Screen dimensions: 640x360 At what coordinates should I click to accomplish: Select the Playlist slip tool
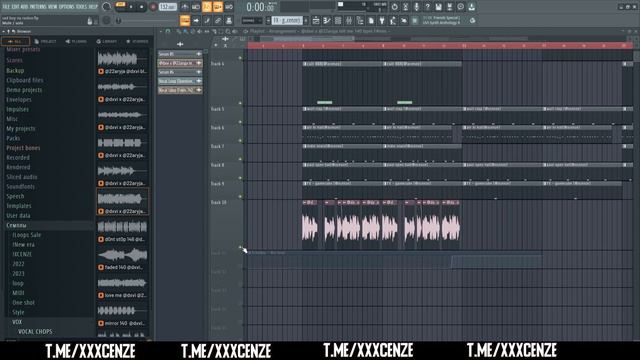point(207,31)
